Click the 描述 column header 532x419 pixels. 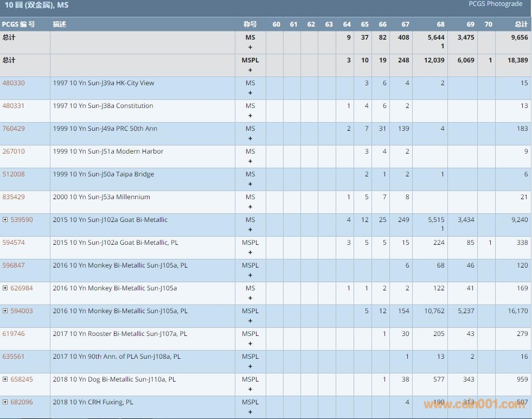click(x=59, y=24)
